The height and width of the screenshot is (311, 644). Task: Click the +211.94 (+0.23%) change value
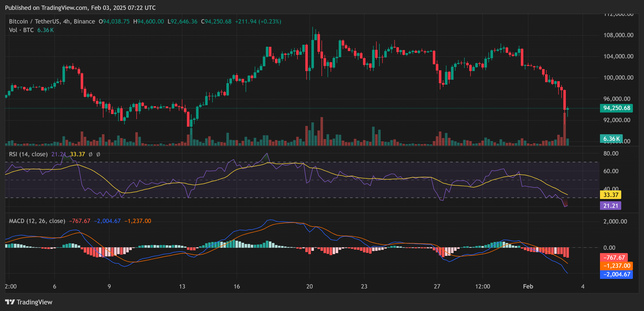click(259, 21)
